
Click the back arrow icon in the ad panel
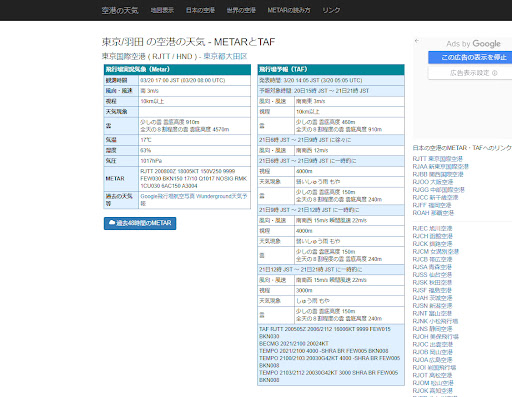(417, 41)
